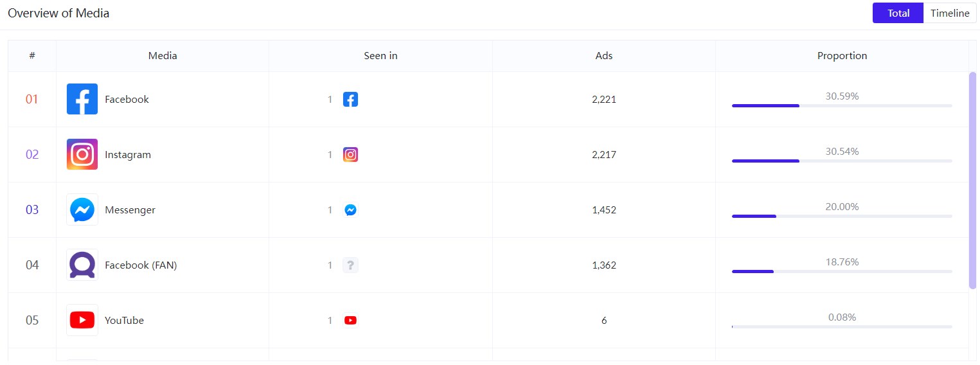Switch to the Total view
Viewport: 980px width, 365px height.
[898, 13]
